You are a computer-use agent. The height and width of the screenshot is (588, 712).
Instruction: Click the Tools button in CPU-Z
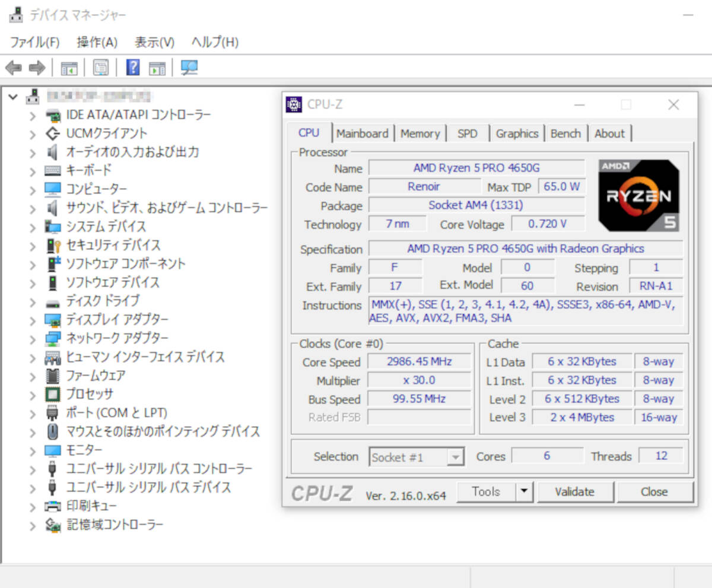[x=488, y=491]
